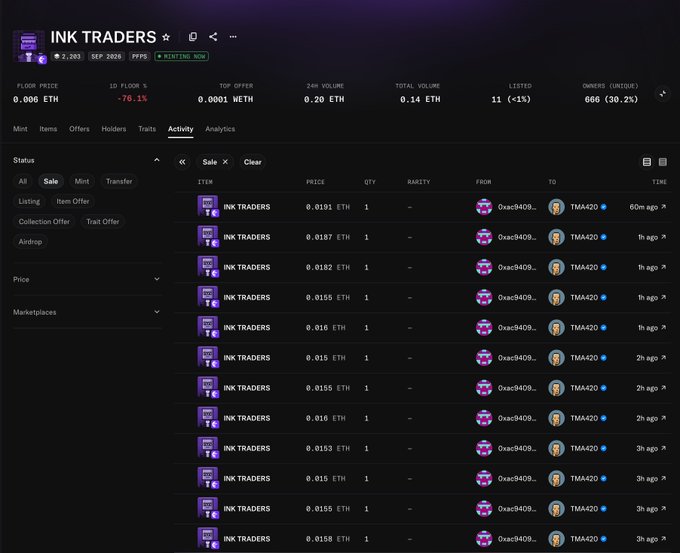The image size is (680, 553).
Task: Open seller 0xac9409 in the 0.0191 ETH row
Action: click(517, 207)
